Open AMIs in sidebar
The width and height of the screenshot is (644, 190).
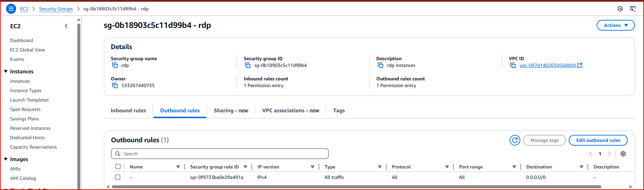pos(15,169)
